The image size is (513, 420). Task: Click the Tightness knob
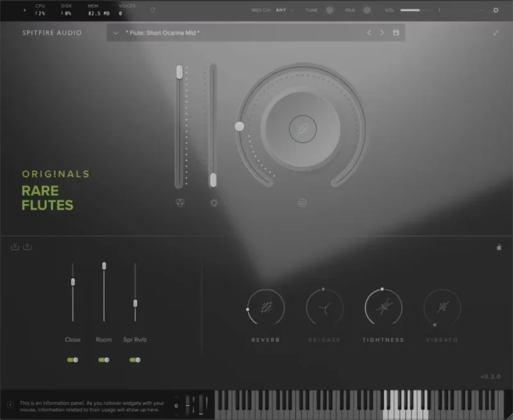coord(383,308)
